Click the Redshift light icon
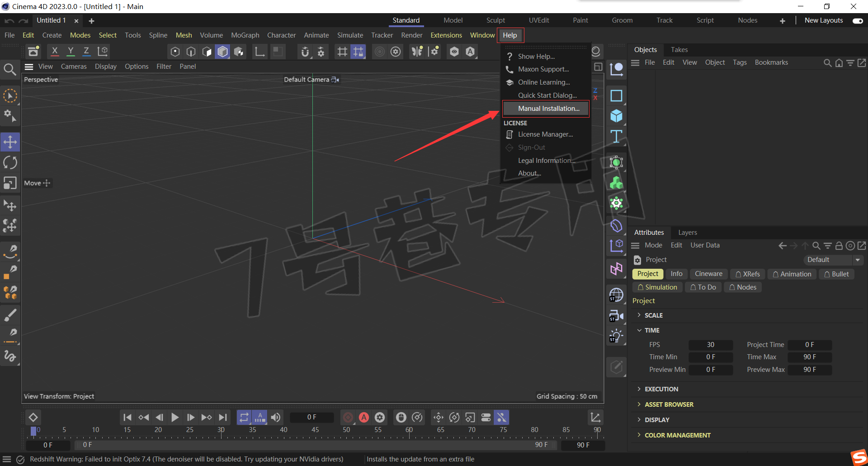Screen dimensions: 868x466 (616, 336)
